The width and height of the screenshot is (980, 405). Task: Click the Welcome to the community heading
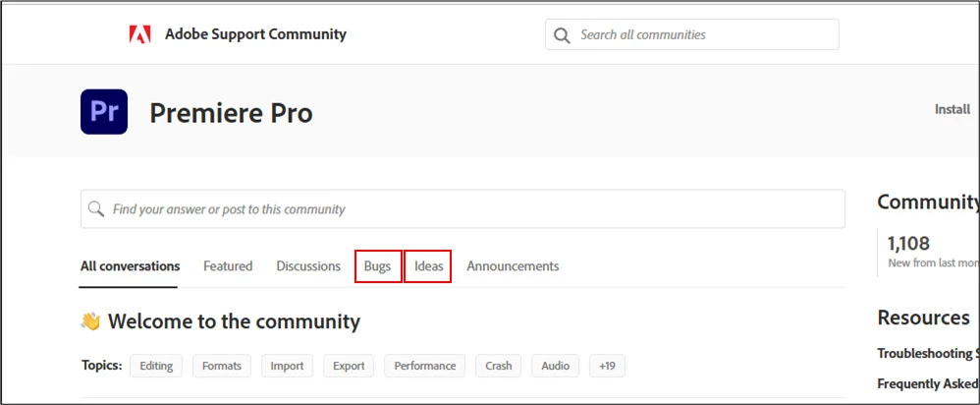(x=234, y=321)
